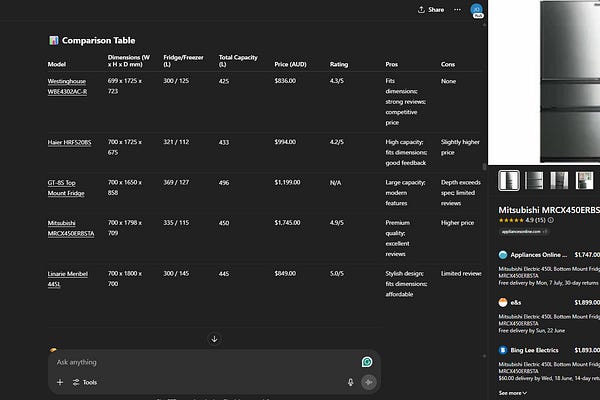Open the Tools menu
The width and height of the screenshot is (600, 400).
point(85,382)
